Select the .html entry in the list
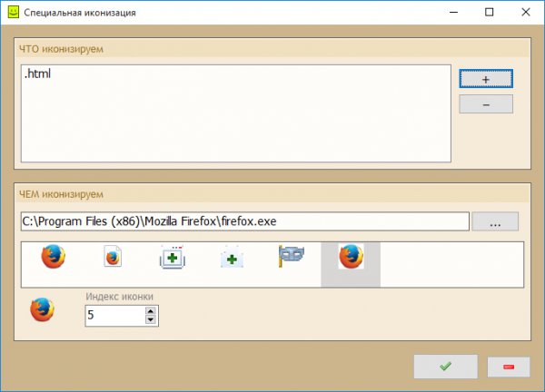545x392 pixels. tap(37, 73)
